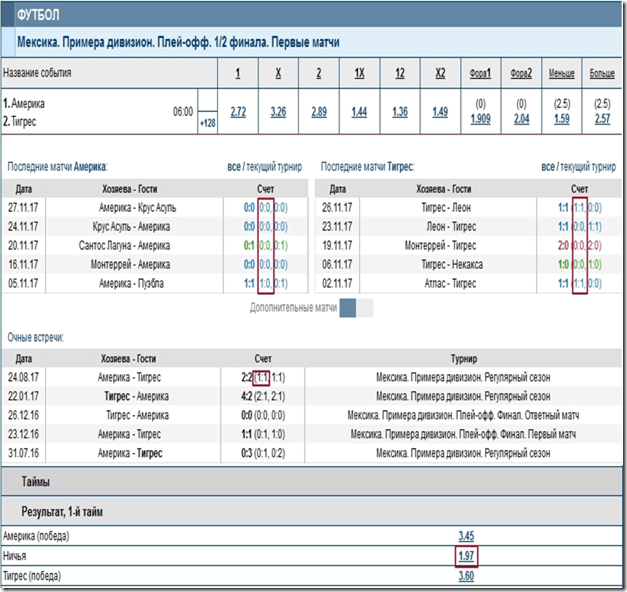Toggle the Дополнительные матчи switch
Image resolution: width=627 pixels, height=592 pixels.
click(x=356, y=309)
